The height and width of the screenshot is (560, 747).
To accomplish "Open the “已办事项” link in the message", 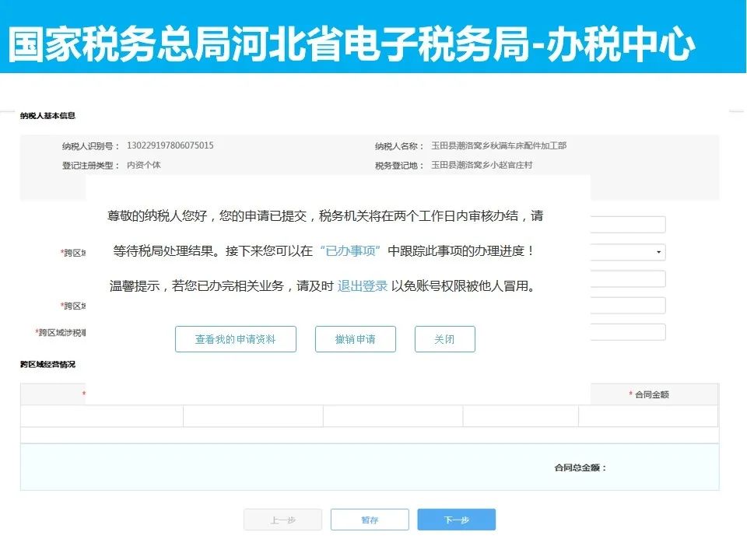I will point(350,250).
